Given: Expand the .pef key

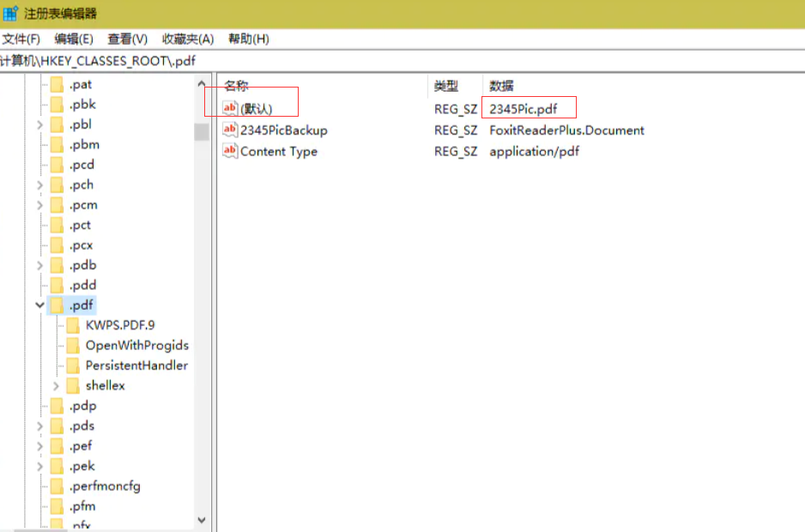Looking at the screenshot, I should point(39,445).
